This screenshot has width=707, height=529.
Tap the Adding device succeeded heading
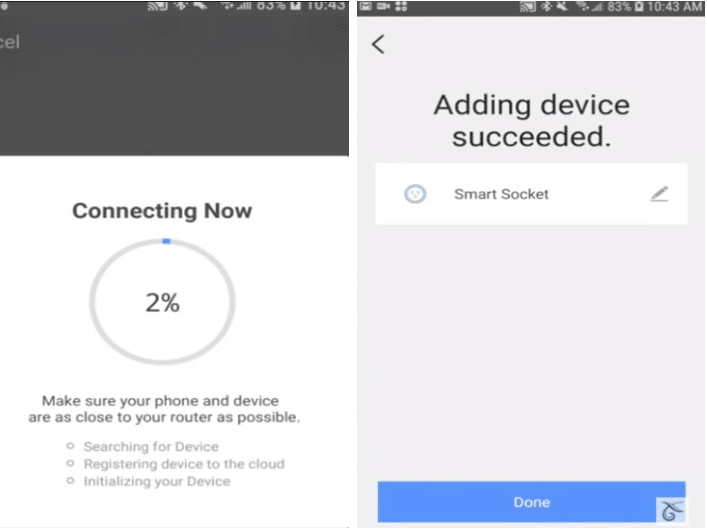coord(532,120)
